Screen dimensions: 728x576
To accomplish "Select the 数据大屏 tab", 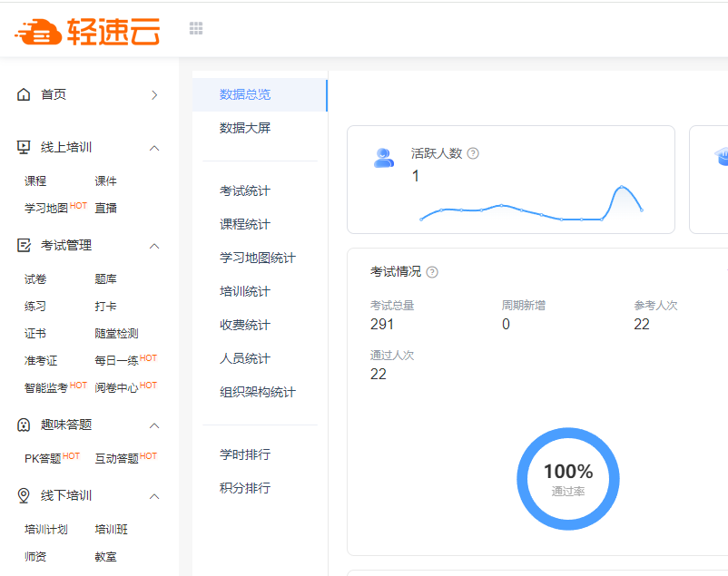I will pyautogui.click(x=245, y=128).
